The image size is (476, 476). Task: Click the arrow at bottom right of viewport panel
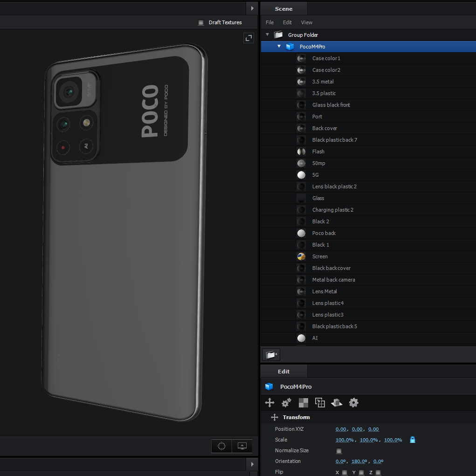pos(252,464)
